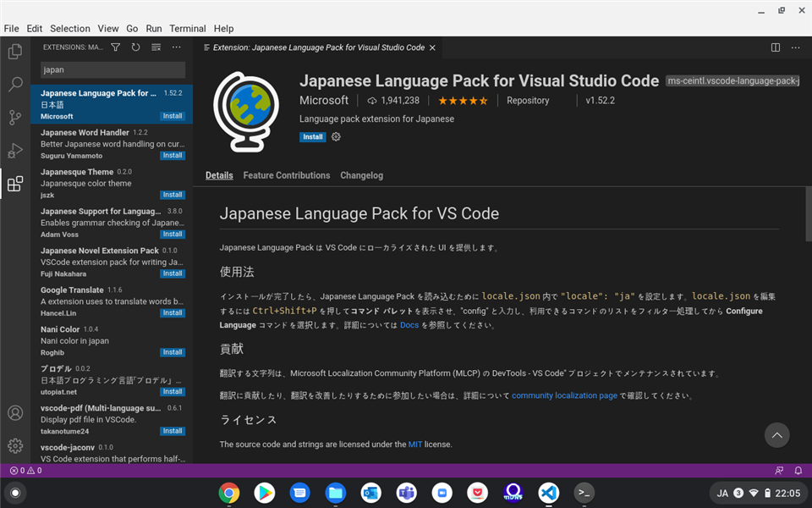Open the Accounts menu icon
The height and width of the screenshot is (508, 812).
coord(15,412)
